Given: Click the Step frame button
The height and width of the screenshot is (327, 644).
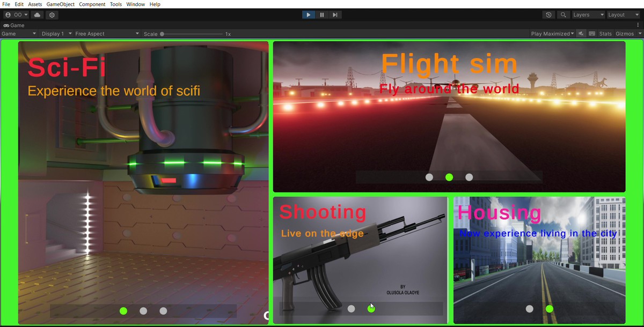Looking at the screenshot, I should pyautogui.click(x=335, y=15).
